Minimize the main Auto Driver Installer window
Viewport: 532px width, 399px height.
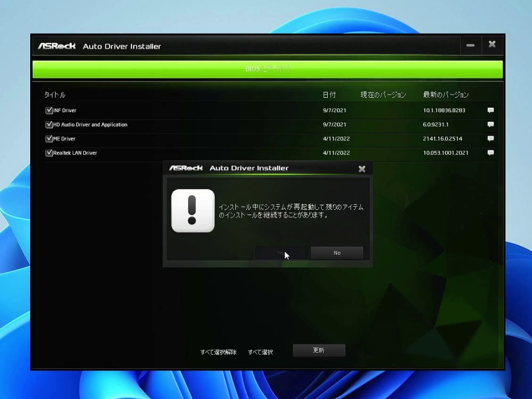pyautogui.click(x=470, y=45)
